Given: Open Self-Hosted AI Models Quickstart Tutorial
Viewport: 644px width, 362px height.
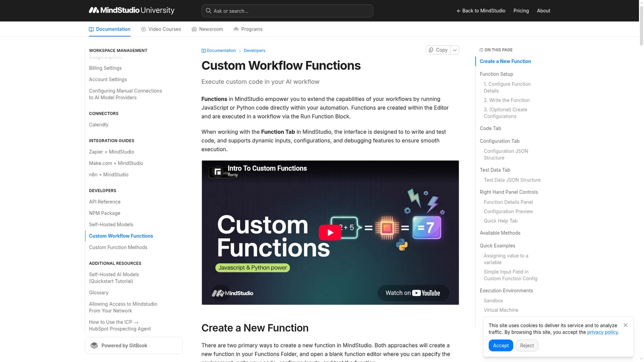Looking at the screenshot, I should click(x=114, y=278).
